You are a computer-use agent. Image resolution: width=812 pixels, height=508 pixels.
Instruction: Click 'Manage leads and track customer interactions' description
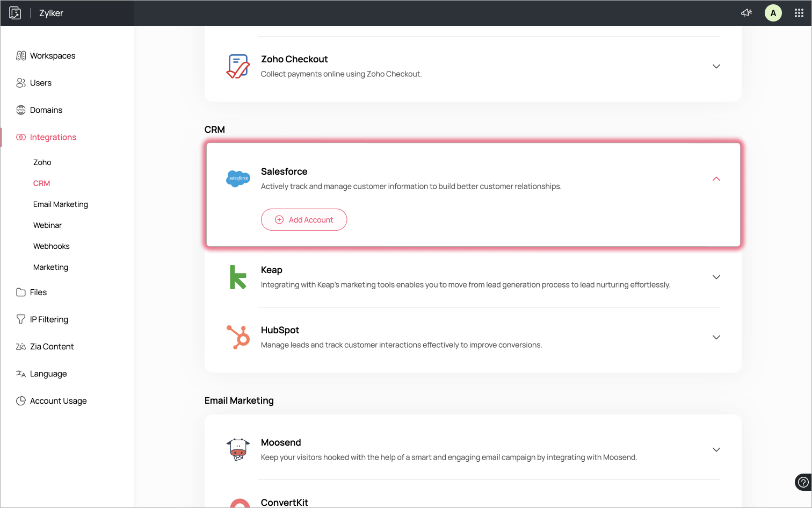point(402,345)
